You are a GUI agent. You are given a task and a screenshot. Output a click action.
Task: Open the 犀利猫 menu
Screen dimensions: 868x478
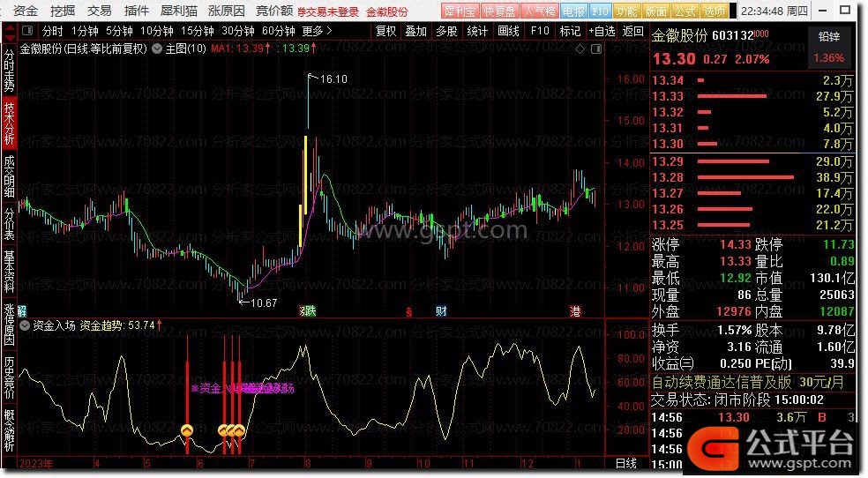point(178,11)
